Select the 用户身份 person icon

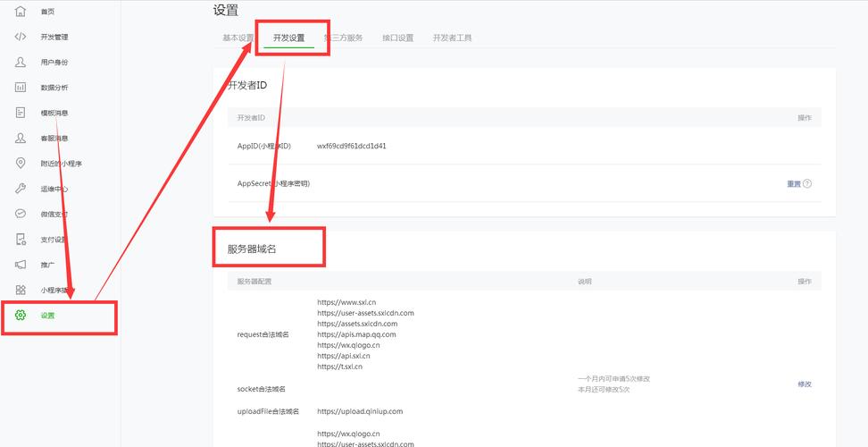[x=21, y=62]
